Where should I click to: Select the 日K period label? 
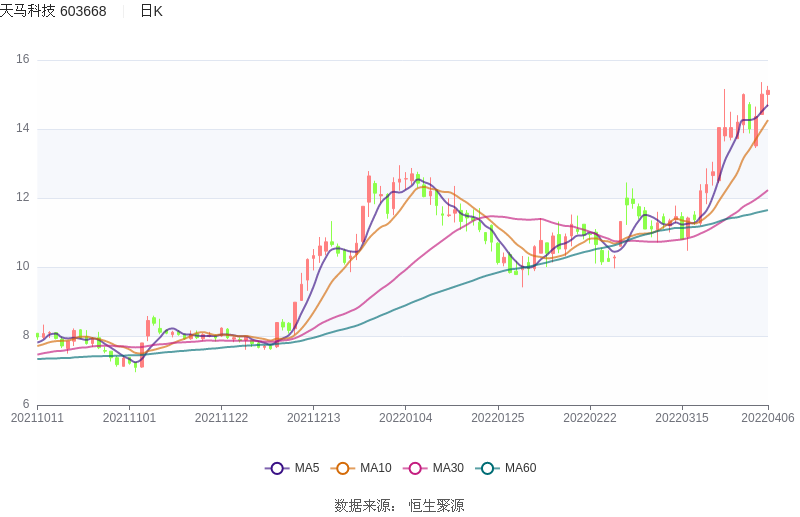[151, 11]
